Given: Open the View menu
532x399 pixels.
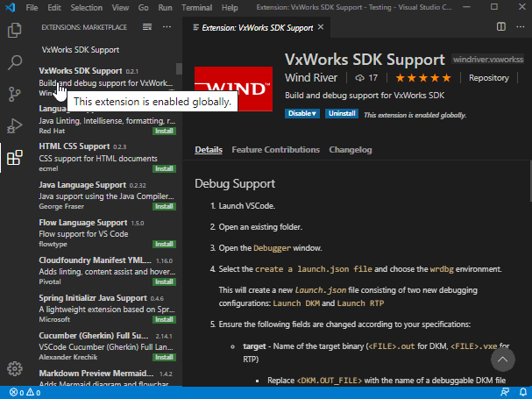Looking at the screenshot, I should 120,8.
